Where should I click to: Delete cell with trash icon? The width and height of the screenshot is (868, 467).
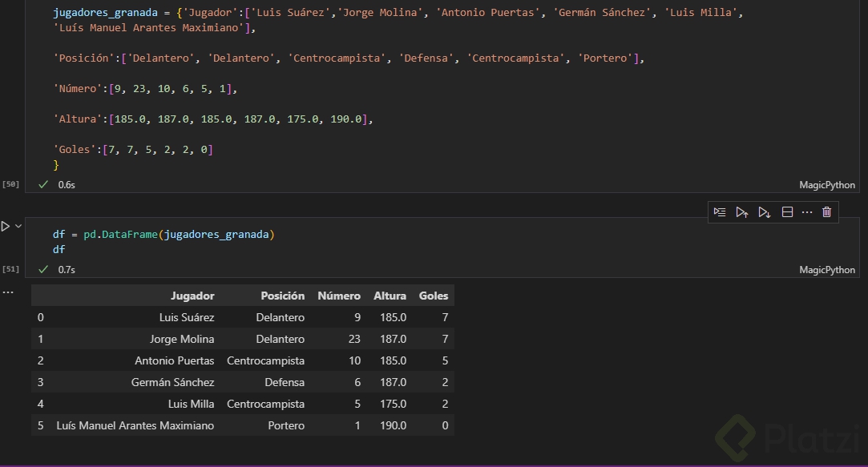click(826, 212)
